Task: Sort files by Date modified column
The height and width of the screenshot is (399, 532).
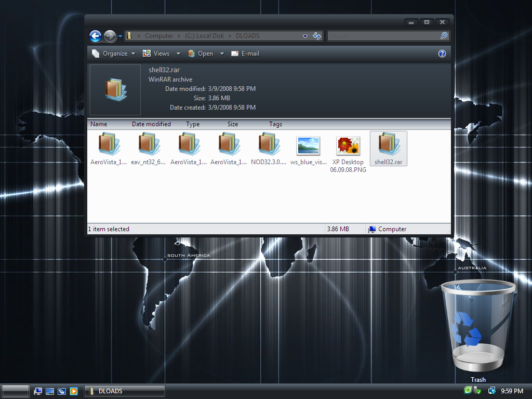Action: 151,124
